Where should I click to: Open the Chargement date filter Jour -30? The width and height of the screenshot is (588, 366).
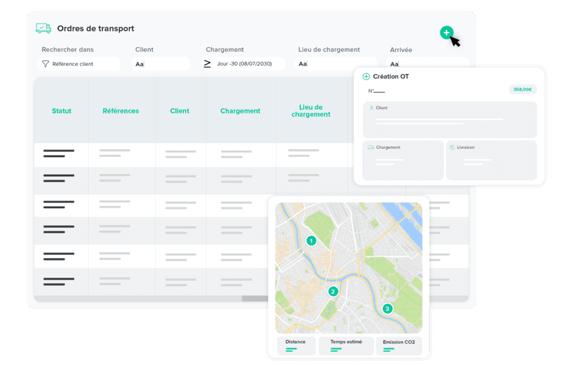click(244, 64)
